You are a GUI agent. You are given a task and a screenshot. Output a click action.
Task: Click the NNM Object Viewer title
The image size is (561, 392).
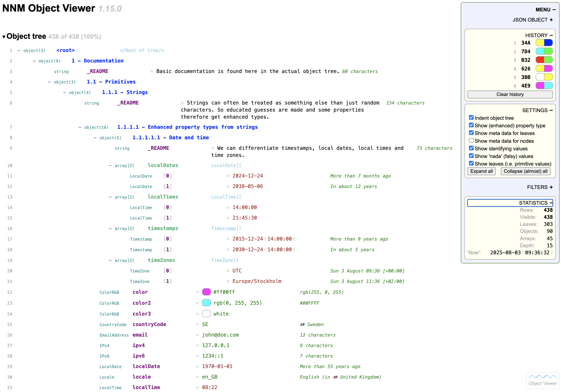[x=48, y=8]
